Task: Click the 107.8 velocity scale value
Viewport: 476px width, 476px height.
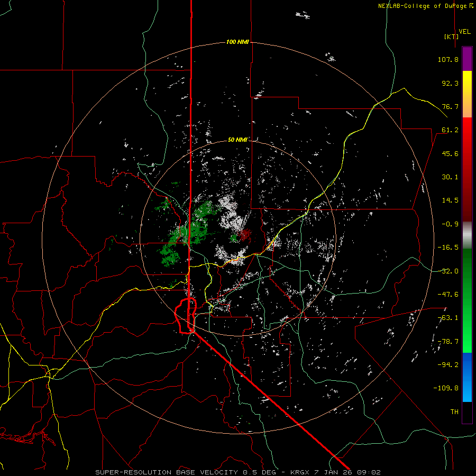Action: 448,59
